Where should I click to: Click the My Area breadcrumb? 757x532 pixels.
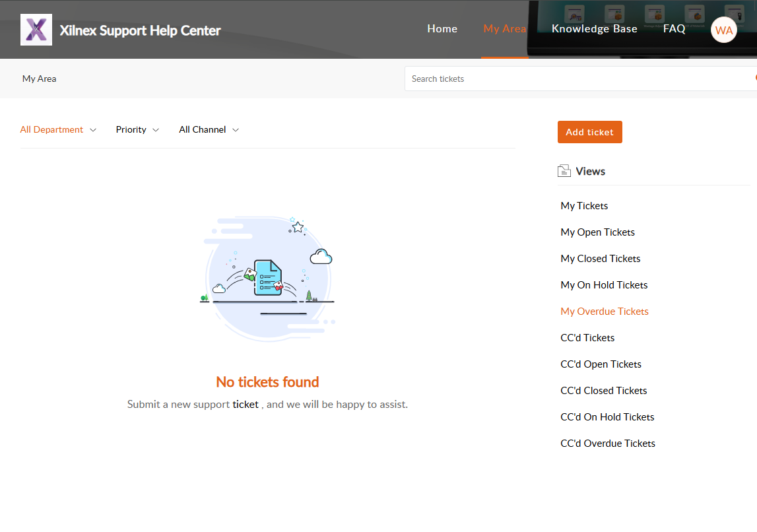(39, 79)
